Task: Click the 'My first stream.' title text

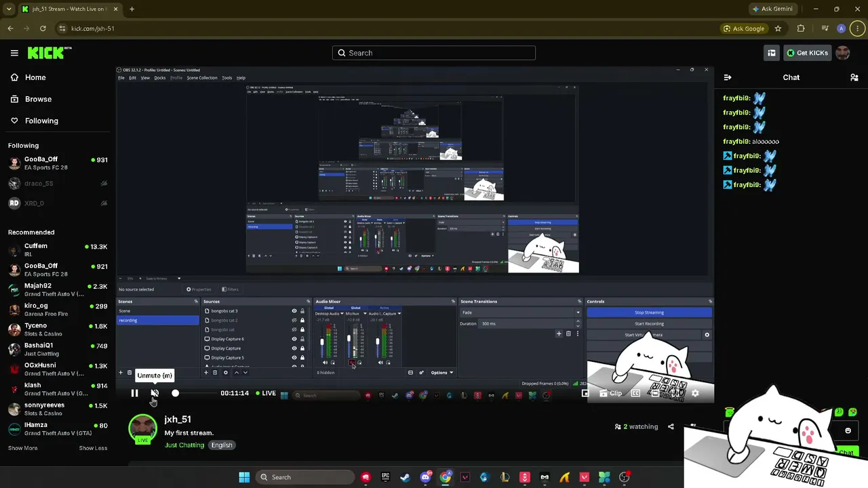Action: [x=189, y=433]
